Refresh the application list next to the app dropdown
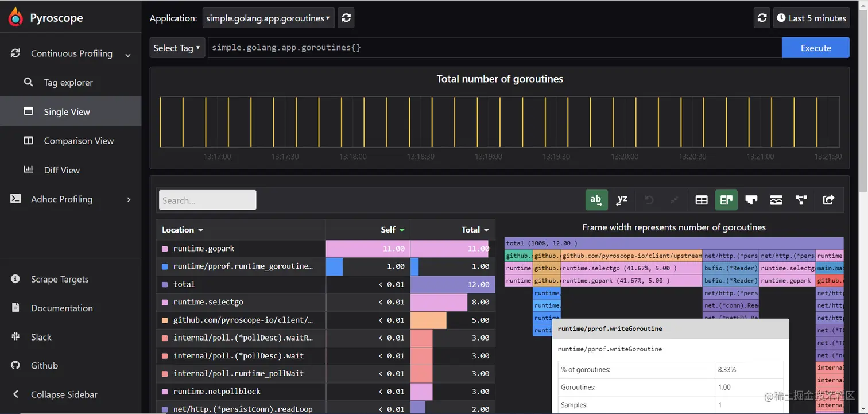Screen dimensions: 868x414 (x=346, y=18)
